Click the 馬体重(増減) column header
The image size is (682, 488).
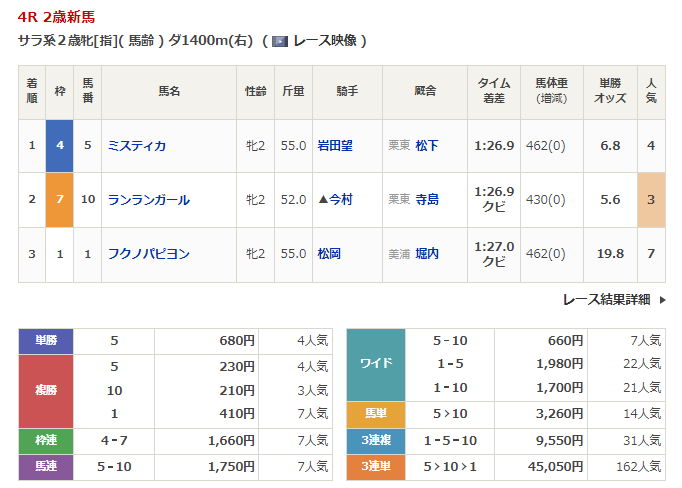pyautogui.click(x=552, y=91)
